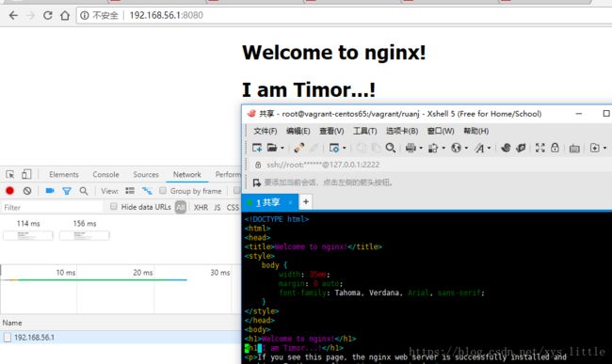Activate the DevTools inspect element picker

10,174
